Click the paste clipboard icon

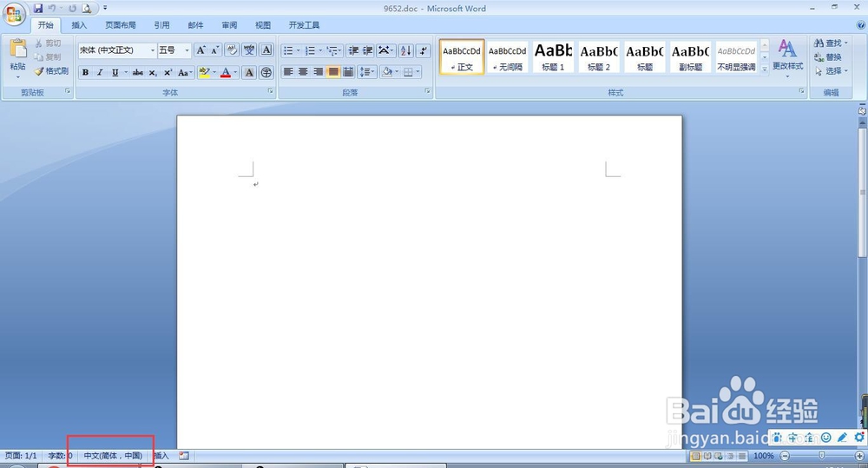pyautogui.click(x=17, y=49)
